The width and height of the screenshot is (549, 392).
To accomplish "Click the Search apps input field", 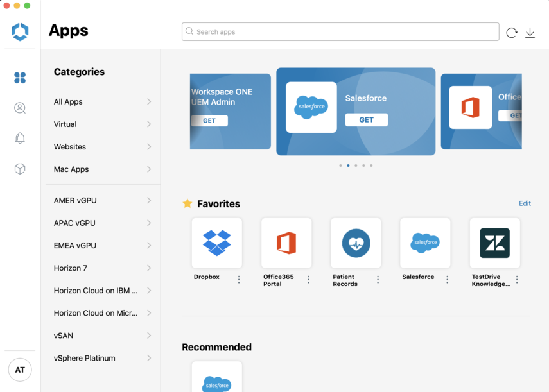I will click(x=340, y=32).
